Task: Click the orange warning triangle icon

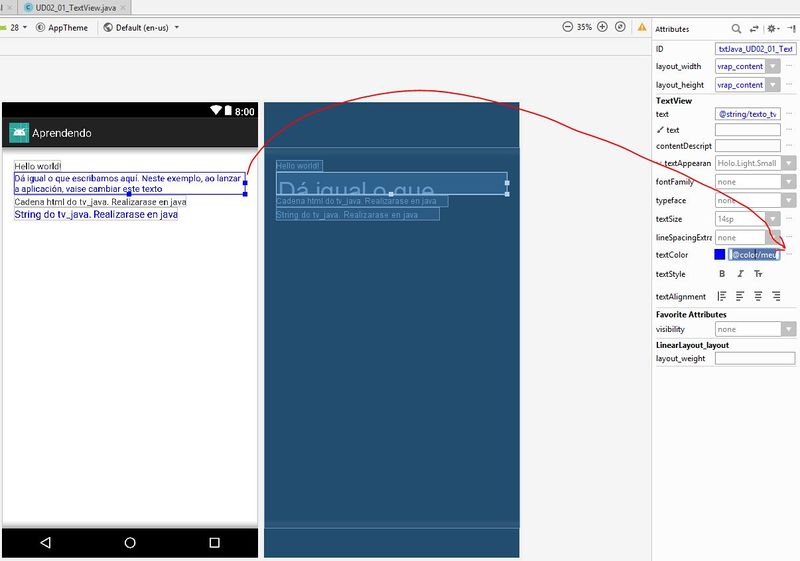Action: pos(641,27)
